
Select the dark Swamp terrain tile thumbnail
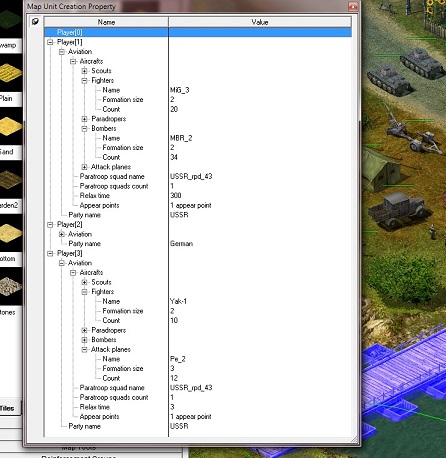click(11, 19)
